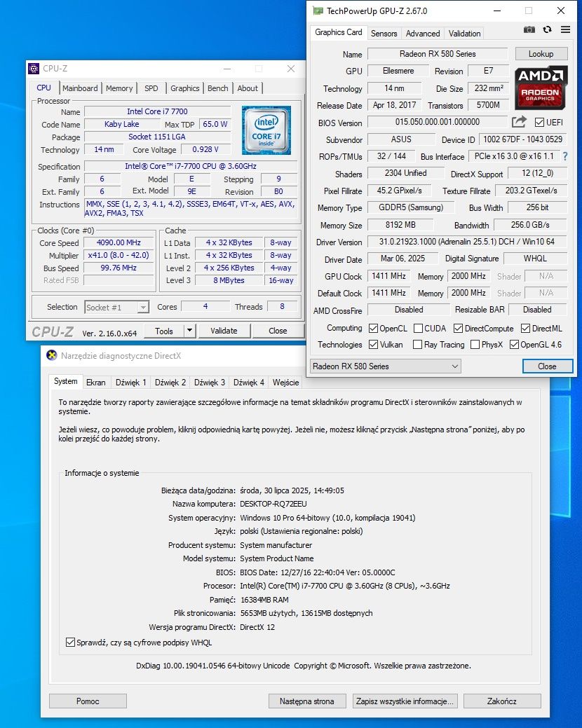Click the Close button in CPU-Z

(x=278, y=331)
